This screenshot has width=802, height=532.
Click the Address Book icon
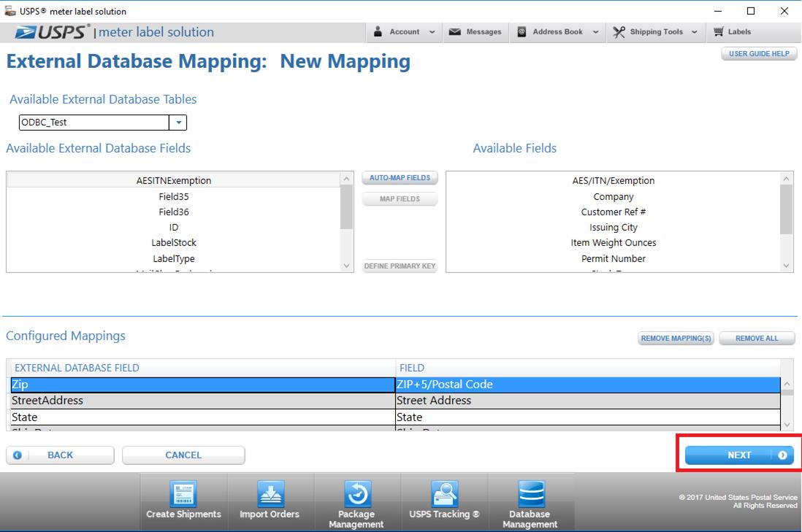(522, 31)
